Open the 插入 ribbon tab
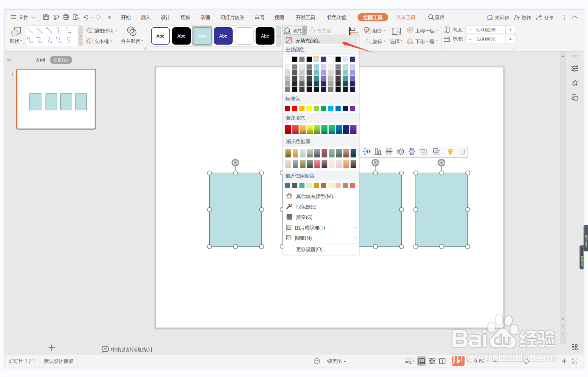 click(145, 17)
